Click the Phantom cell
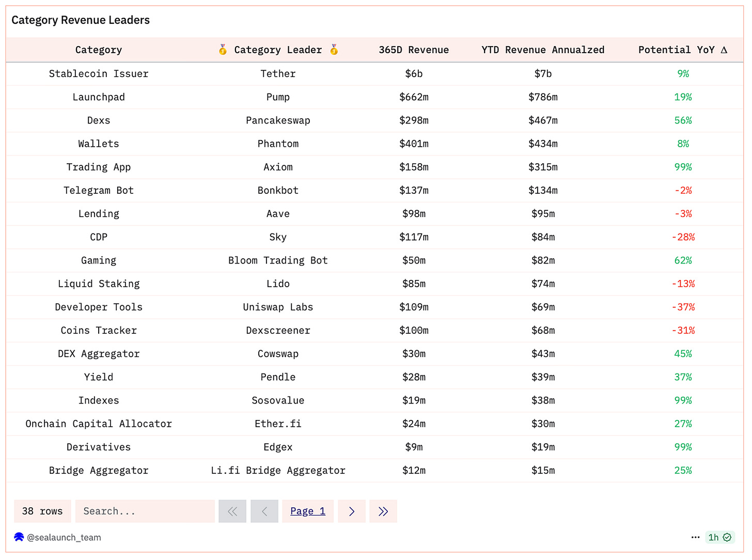Viewport: 752px width, 560px height. [x=278, y=144]
